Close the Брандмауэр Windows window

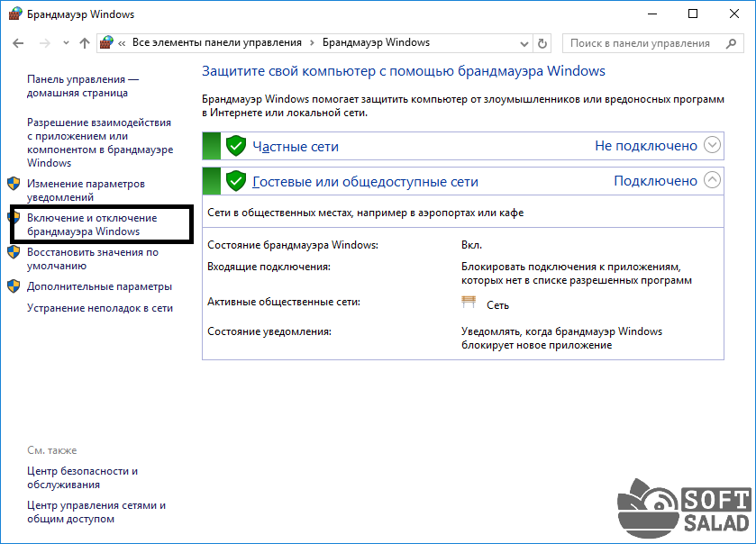point(733,14)
